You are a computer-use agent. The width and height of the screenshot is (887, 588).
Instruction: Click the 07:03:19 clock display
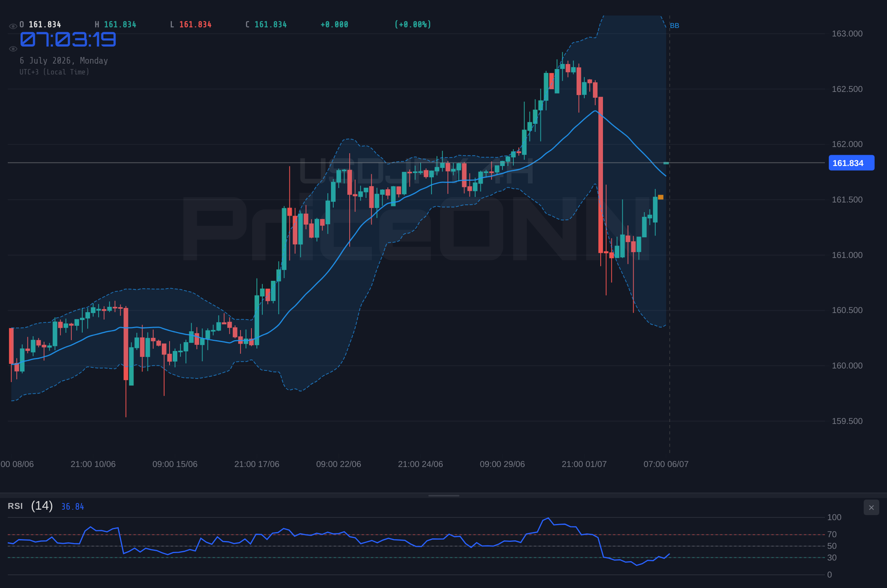68,40
